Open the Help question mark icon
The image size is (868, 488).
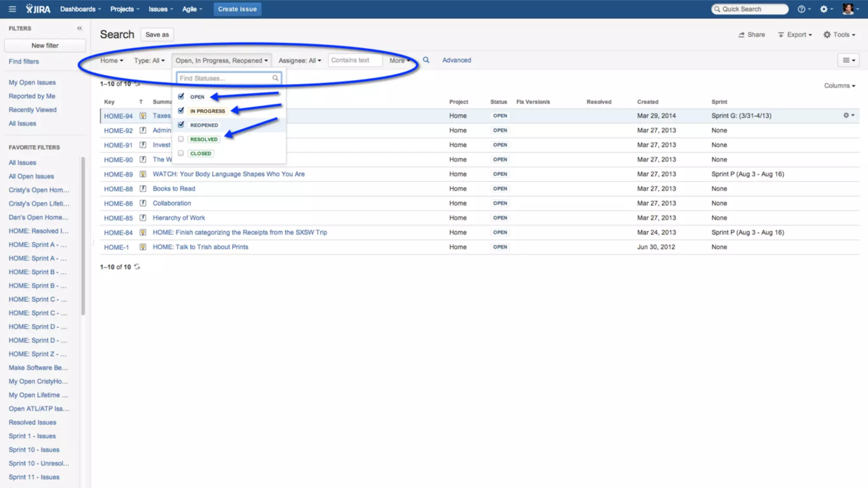[x=801, y=9]
